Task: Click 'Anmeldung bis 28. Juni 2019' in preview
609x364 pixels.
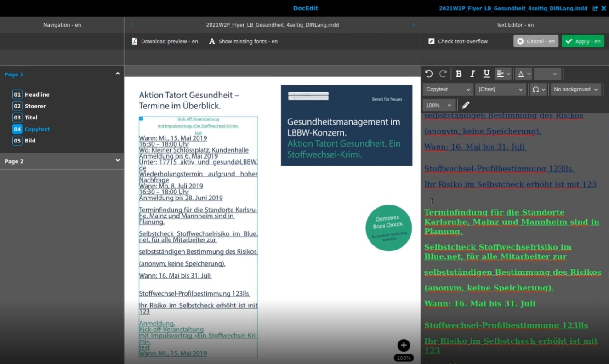Action: click(x=181, y=198)
